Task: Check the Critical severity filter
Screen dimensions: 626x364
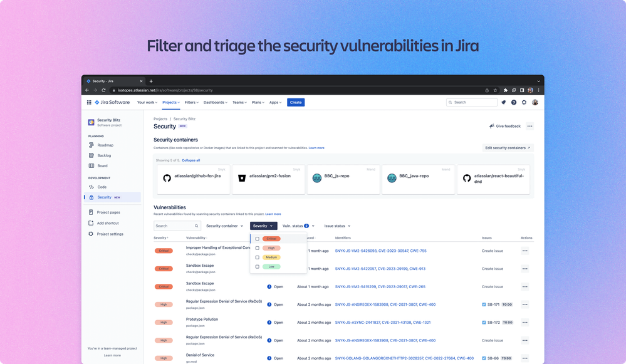Action: coord(257,238)
